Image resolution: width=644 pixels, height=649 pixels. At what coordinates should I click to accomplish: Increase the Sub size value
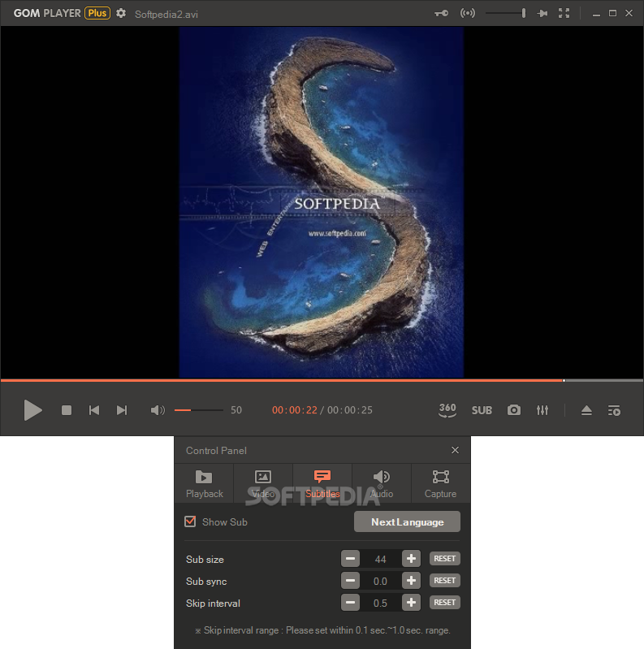tap(411, 558)
